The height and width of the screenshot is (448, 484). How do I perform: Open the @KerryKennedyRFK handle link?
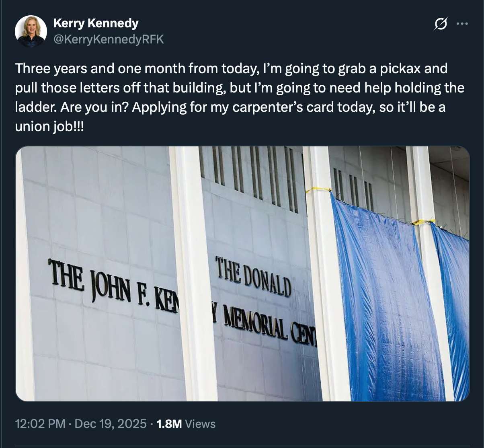(x=109, y=39)
